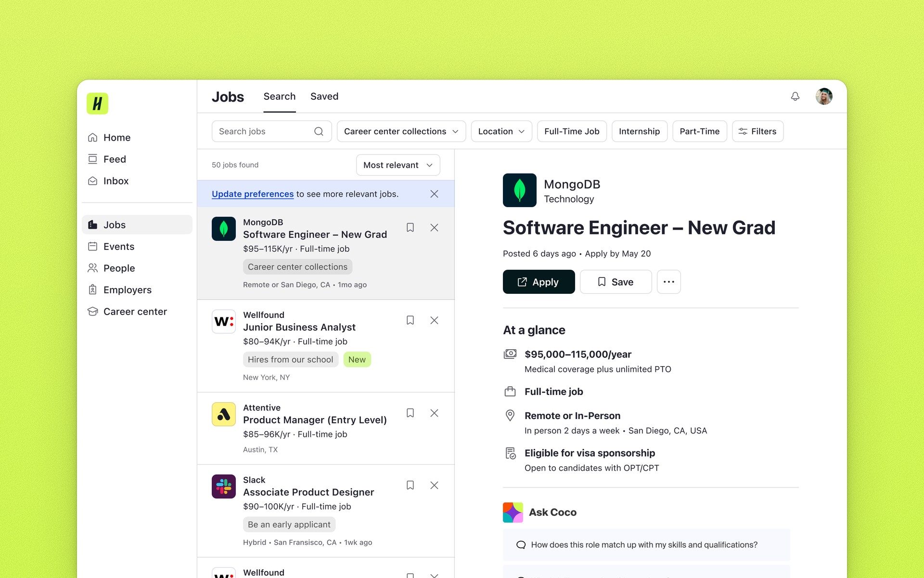
Task: Open Product Manager (Entry Level) job title
Action: 315,420
